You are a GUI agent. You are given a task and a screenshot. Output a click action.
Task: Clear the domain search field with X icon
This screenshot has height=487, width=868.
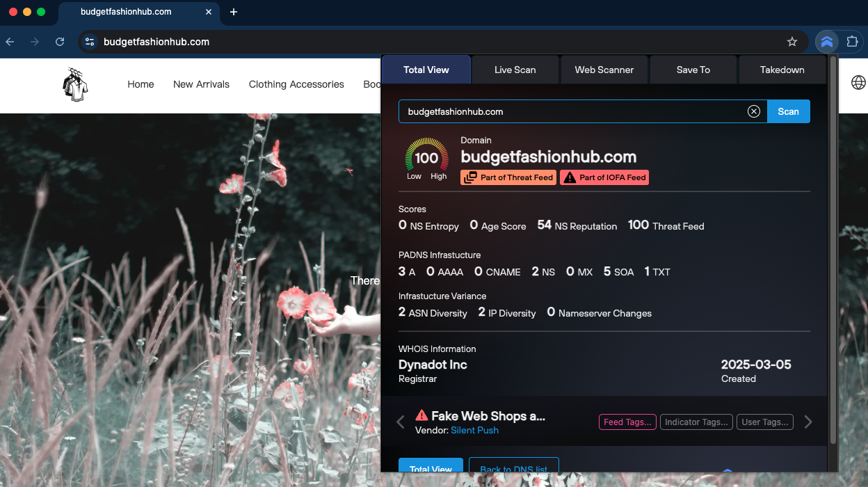pos(754,111)
